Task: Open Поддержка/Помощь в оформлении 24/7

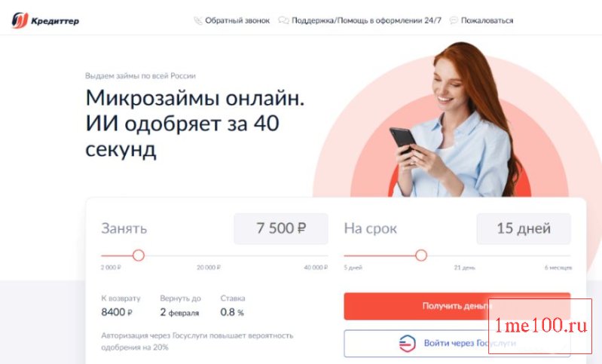Action: [x=366, y=20]
